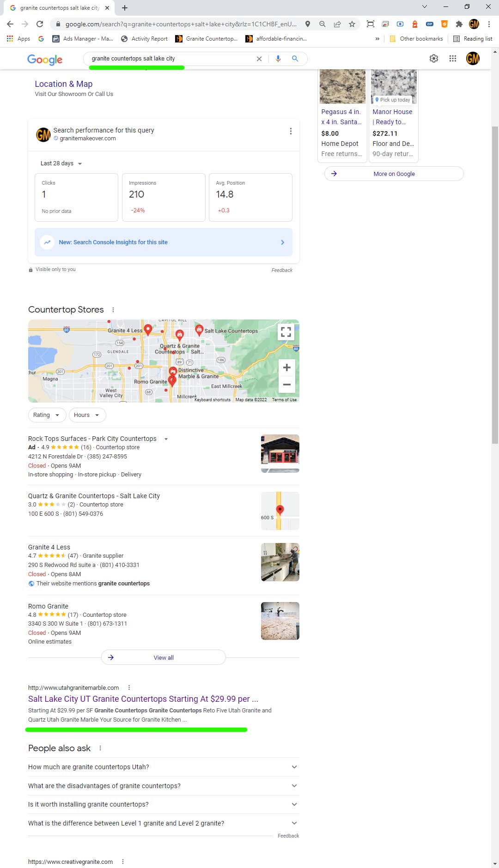Open the Ads Manager bookmark
The image size is (499, 868).
[83, 39]
